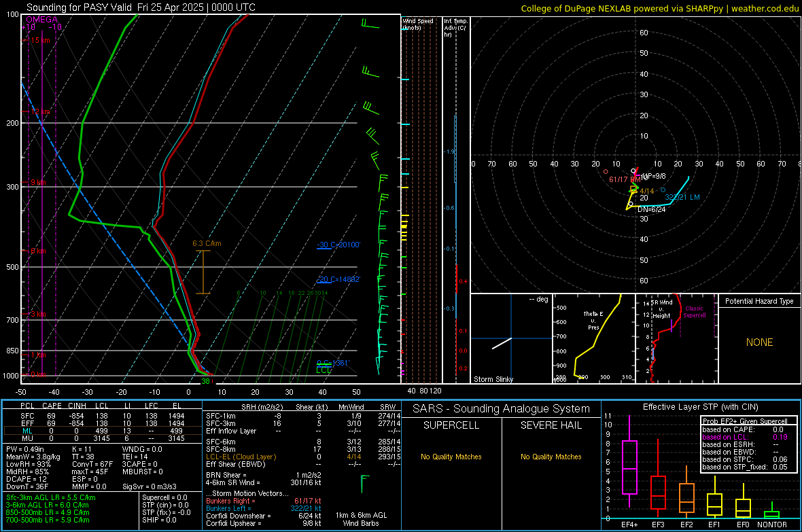Click the 'SigSvr = 0 m3/s3' value
This screenshot has height=532, width=802.
pos(150,486)
